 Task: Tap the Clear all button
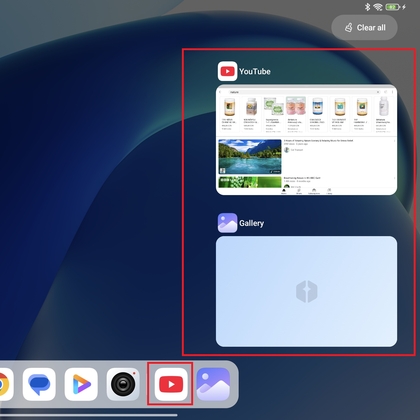[364, 27]
